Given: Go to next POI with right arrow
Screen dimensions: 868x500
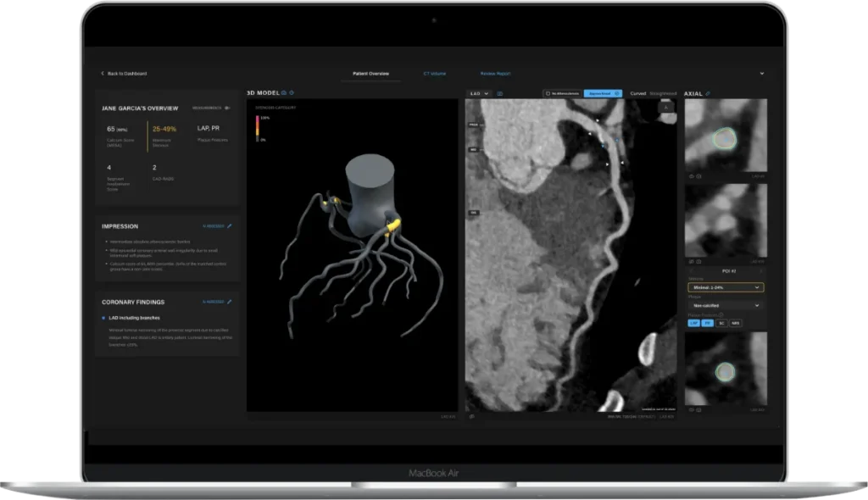Looking at the screenshot, I should coord(761,271).
